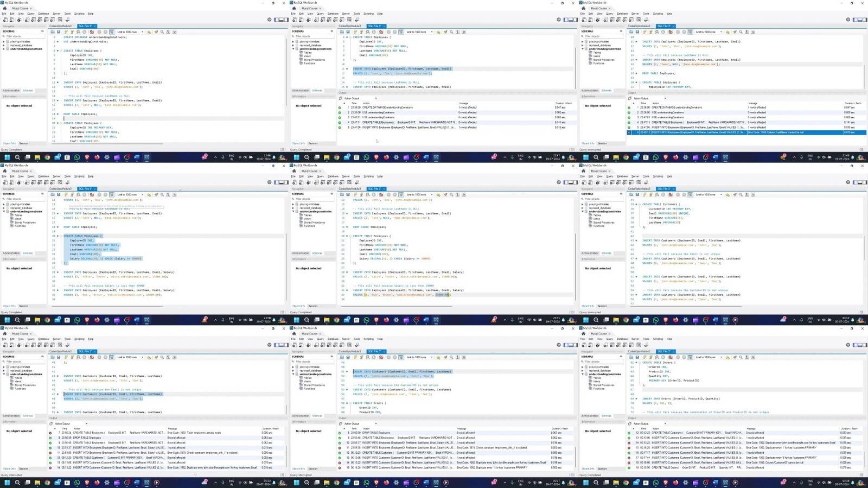Commit the transaction in the window with the highlighted Salary CHECK table
Screen dimensions: 868x488
[99, 194]
